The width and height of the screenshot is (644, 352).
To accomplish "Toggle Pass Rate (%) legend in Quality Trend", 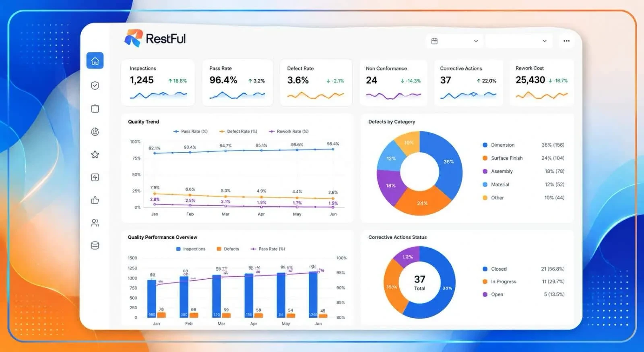I will [x=190, y=131].
